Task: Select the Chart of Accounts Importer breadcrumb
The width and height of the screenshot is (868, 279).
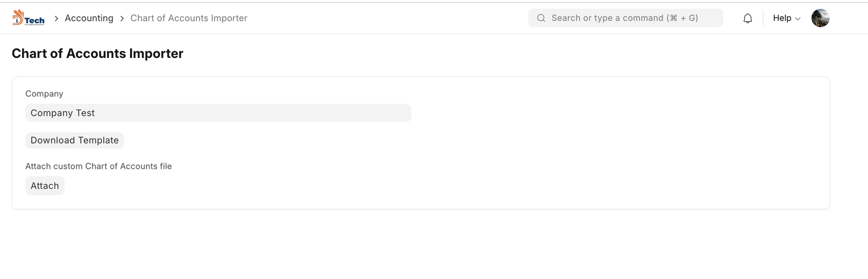Action: pyautogui.click(x=189, y=18)
